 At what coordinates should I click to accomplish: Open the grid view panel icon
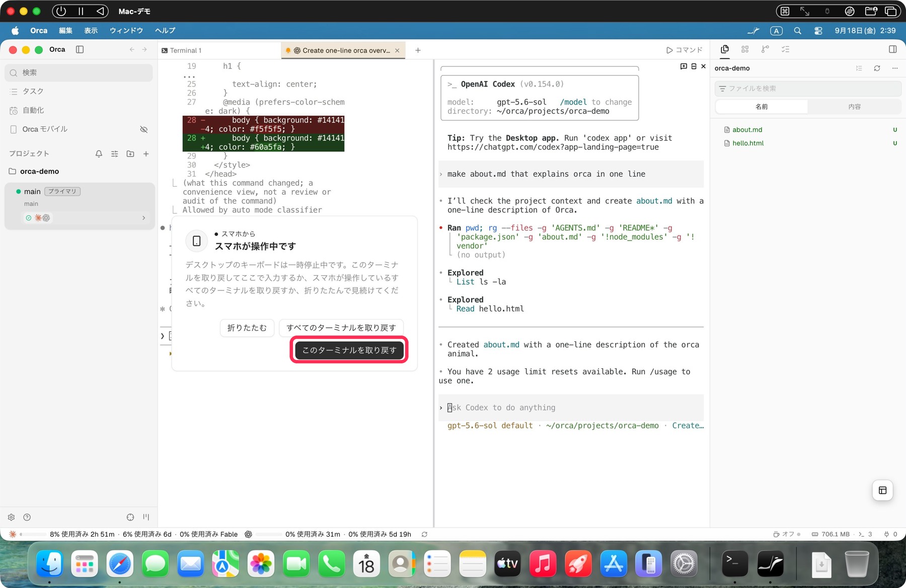tap(745, 49)
